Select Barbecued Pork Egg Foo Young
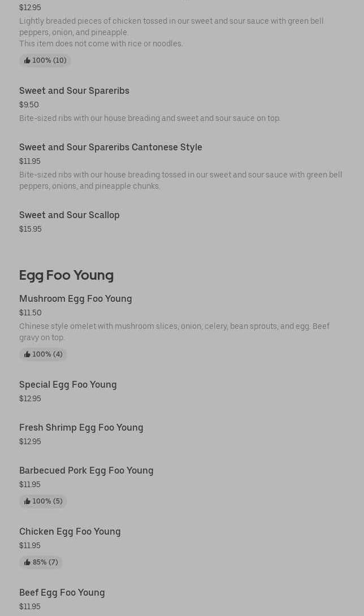The height and width of the screenshot is (616, 364). [x=86, y=470]
